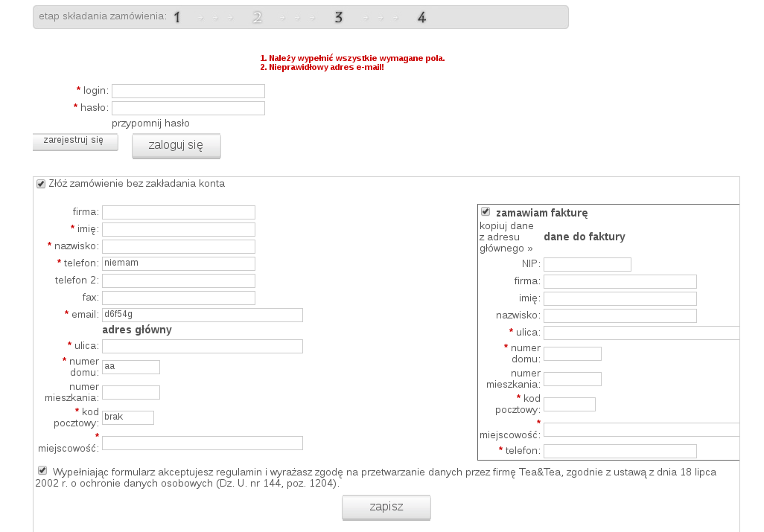The width and height of the screenshot is (764, 532).
Task: Select the main numer mieszkania field
Action: coord(131,392)
